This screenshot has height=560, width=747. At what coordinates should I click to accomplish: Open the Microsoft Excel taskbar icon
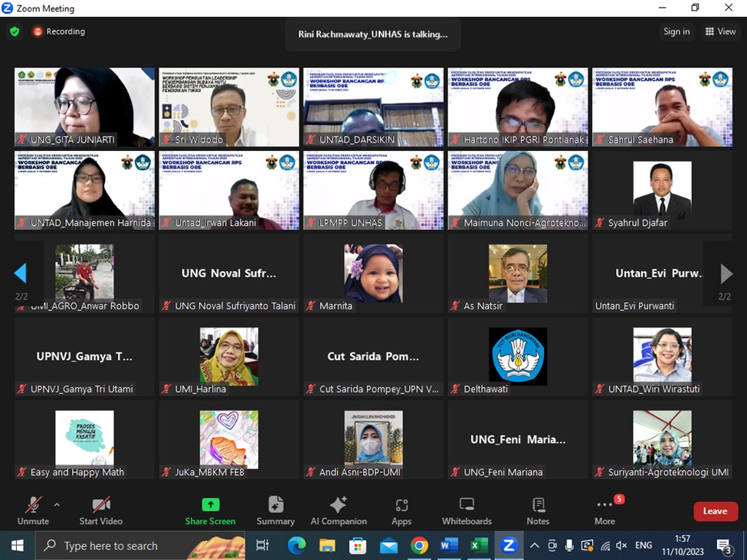[479, 545]
